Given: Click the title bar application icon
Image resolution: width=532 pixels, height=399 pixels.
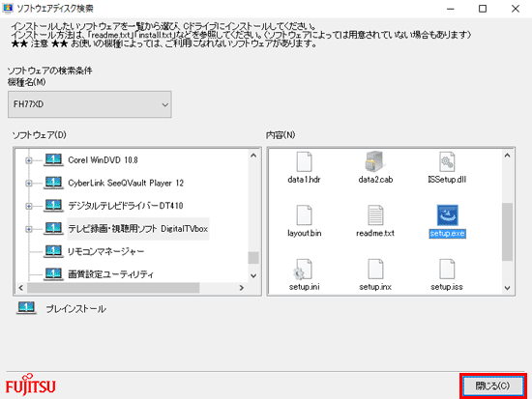Looking at the screenshot, I should pos(8,8).
